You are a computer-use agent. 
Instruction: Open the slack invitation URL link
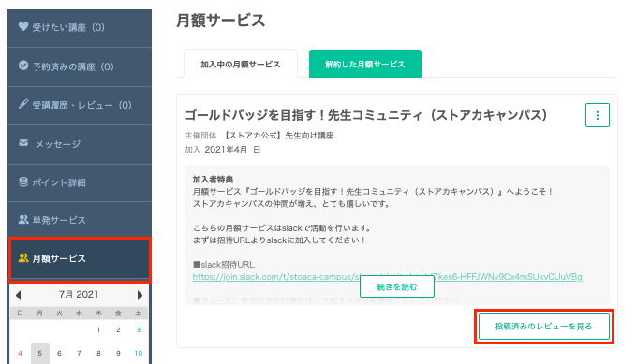pos(387,277)
